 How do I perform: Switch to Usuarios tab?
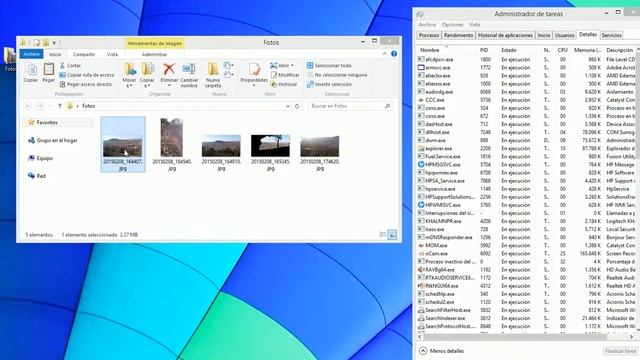564,36
